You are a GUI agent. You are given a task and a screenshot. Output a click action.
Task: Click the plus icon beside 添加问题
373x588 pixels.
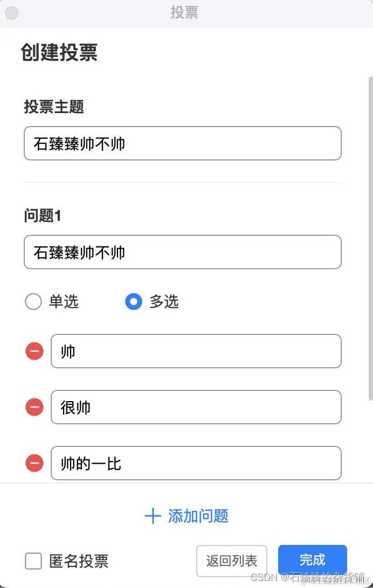(x=153, y=516)
